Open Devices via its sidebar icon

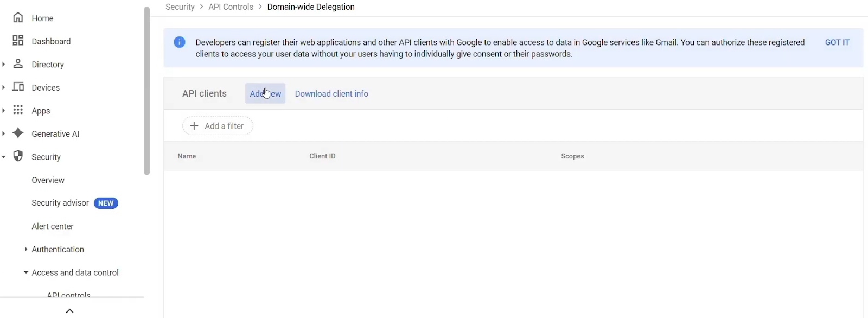point(18,87)
